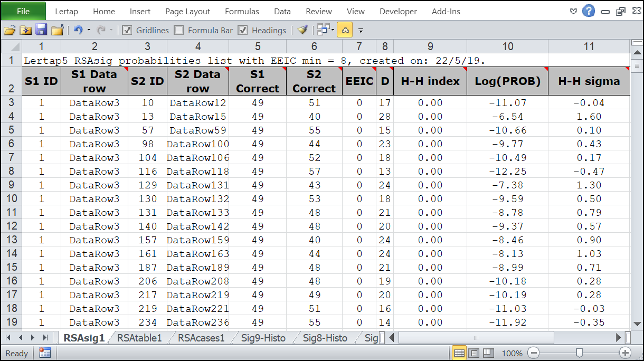Click the zoom slider handle
Image resolution: width=644 pixels, height=361 pixels.
point(580,353)
